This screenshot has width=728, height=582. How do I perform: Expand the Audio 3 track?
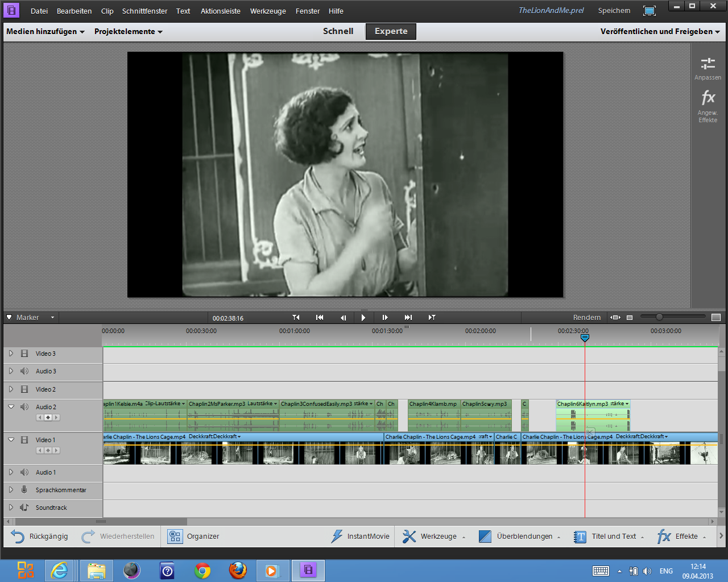(11, 371)
